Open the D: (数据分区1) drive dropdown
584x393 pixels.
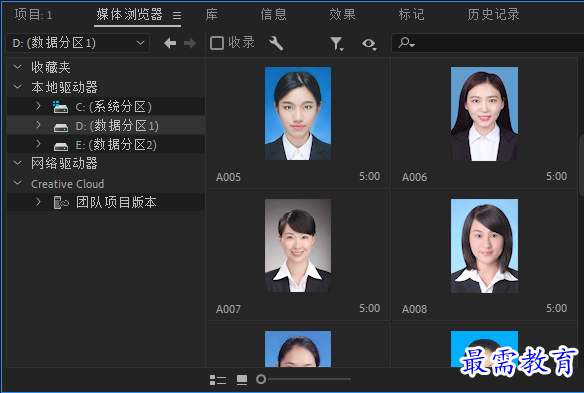point(77,43)
